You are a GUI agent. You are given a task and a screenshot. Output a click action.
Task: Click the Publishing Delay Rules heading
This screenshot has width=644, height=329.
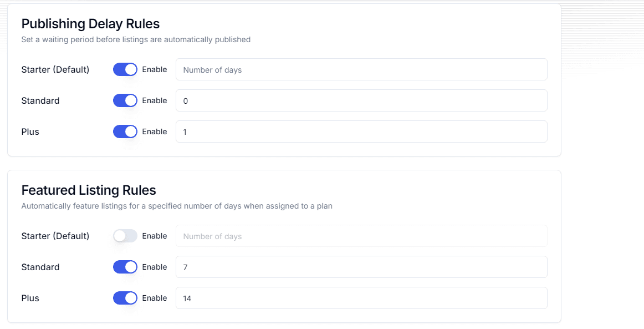pos(90,24)
